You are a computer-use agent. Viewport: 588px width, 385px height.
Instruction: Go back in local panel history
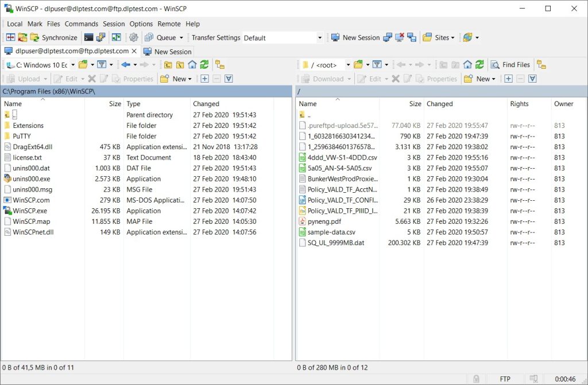(126, 65)
